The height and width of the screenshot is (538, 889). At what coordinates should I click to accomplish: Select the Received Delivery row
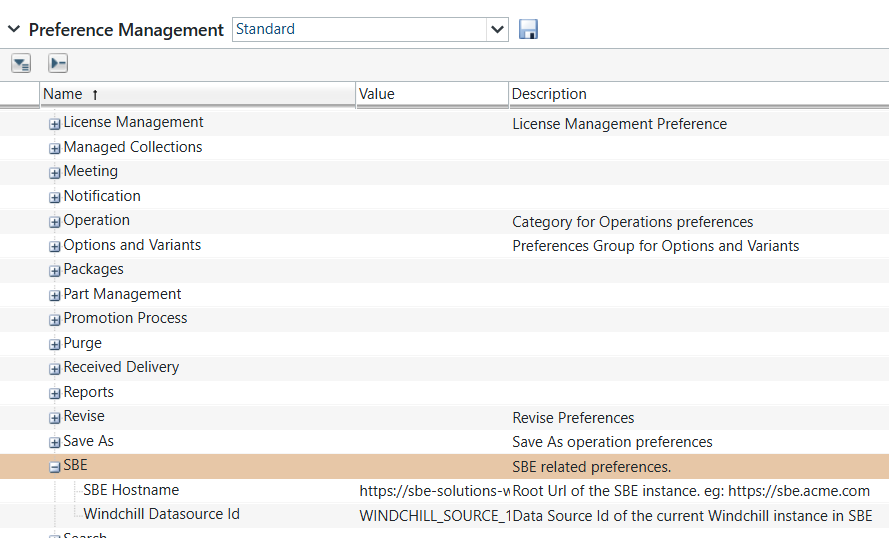pos(121,367)
